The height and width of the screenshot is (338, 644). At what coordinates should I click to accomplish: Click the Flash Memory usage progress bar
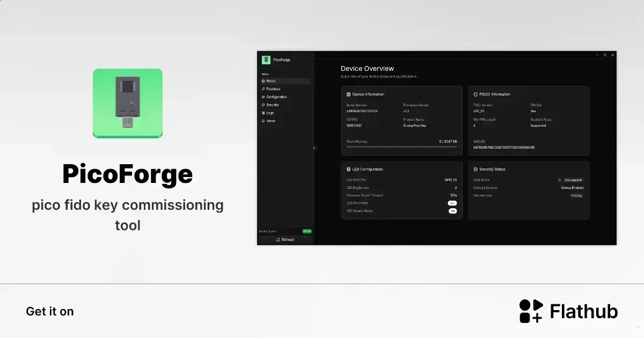coord(401,146)
